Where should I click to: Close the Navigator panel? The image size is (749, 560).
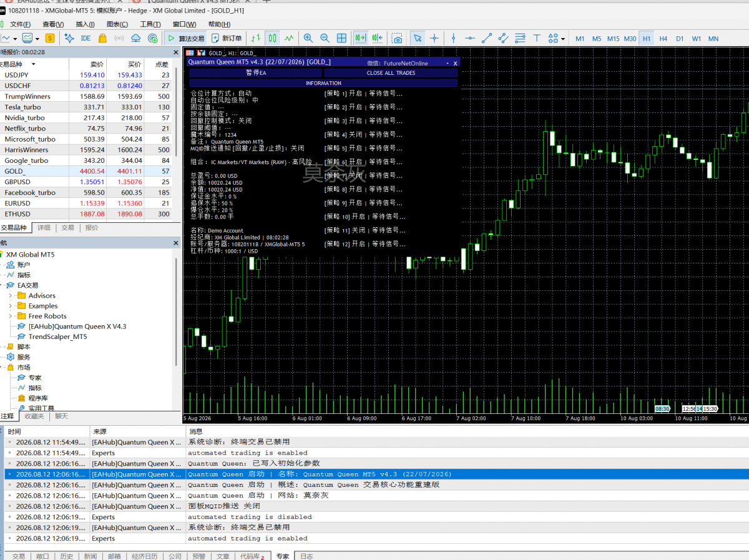tap(175, 243)
